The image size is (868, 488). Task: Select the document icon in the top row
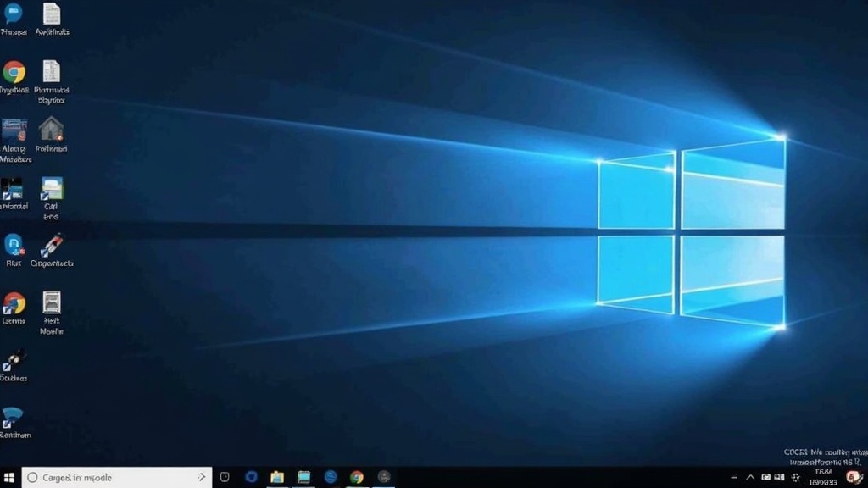pyautogui.click(x=52, y=14)
